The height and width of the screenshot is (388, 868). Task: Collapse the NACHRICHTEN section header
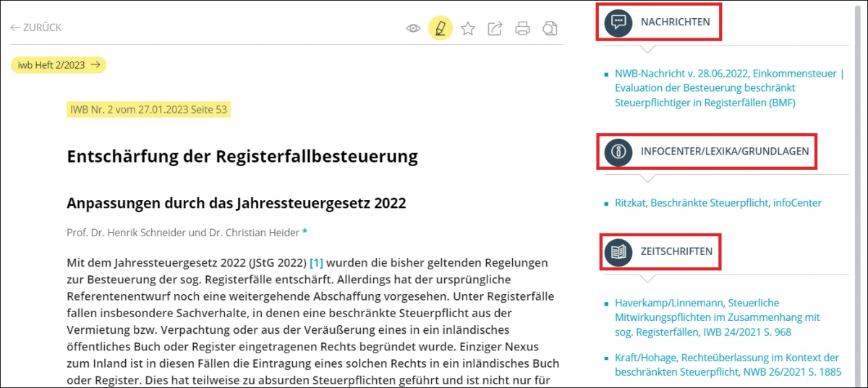(x=675, y=22)
